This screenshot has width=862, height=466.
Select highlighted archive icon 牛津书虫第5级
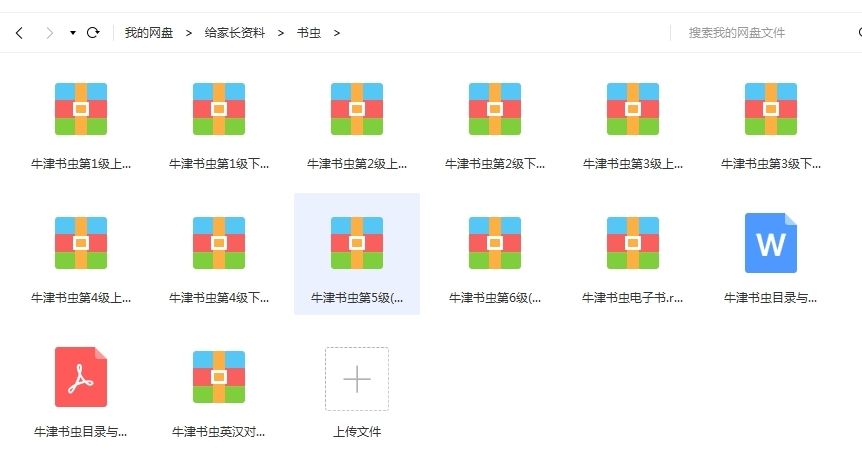click(357, 243)
